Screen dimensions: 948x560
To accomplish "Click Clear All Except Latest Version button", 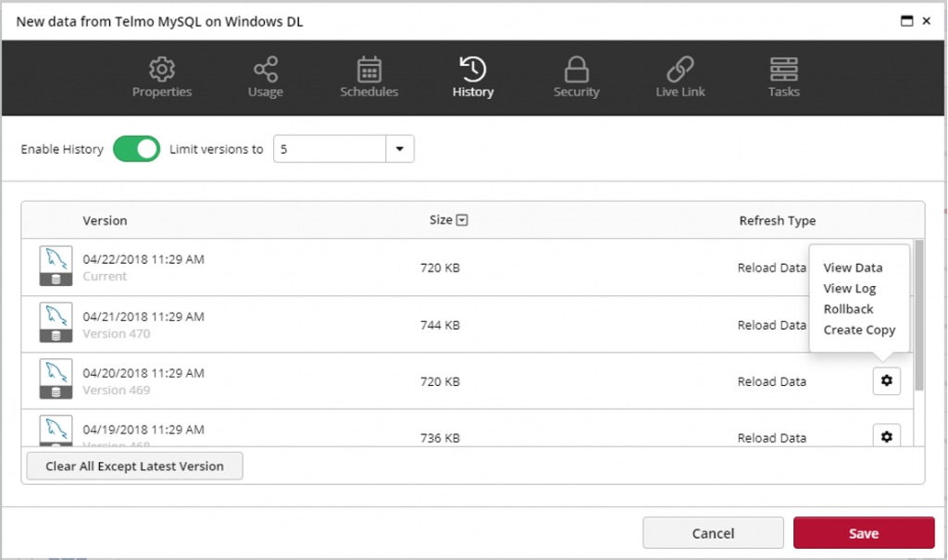I will click(x=135, y=467).
